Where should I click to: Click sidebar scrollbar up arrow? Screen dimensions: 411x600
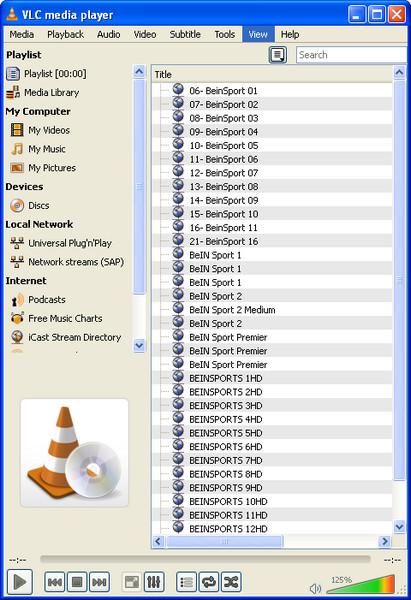[139, 72]
